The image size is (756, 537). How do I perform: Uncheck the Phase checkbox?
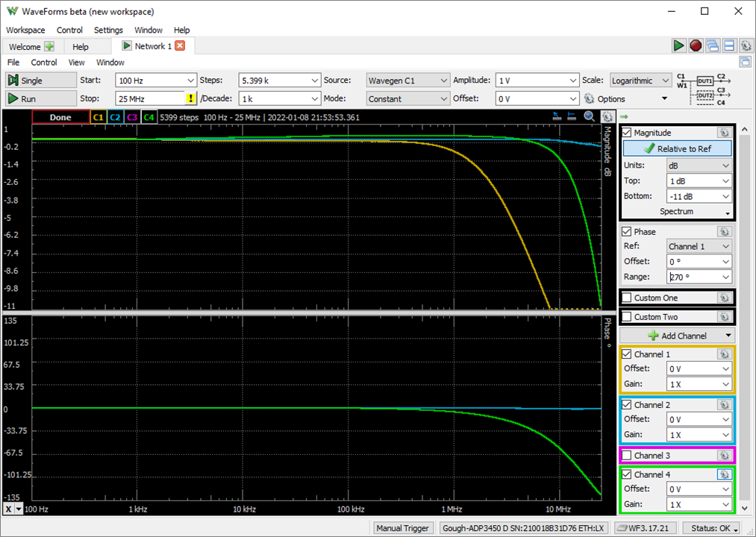click(627, 232)
